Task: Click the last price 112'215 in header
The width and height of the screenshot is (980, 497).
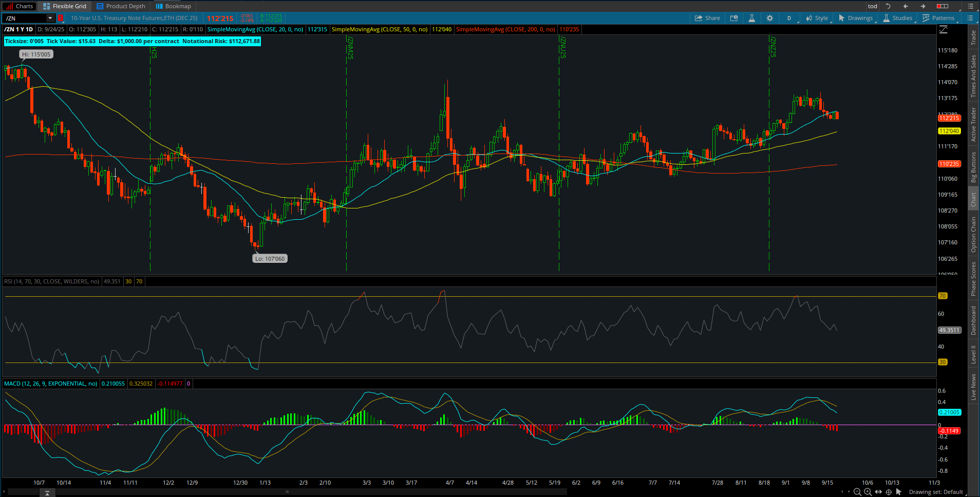Action: coord(220,18)
